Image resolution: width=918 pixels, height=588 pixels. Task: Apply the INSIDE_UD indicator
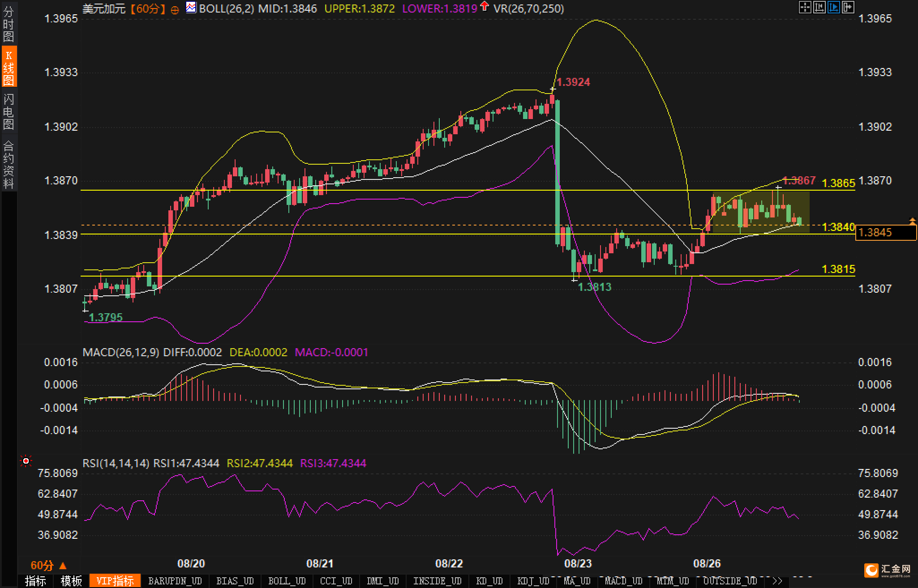[438, 581]
